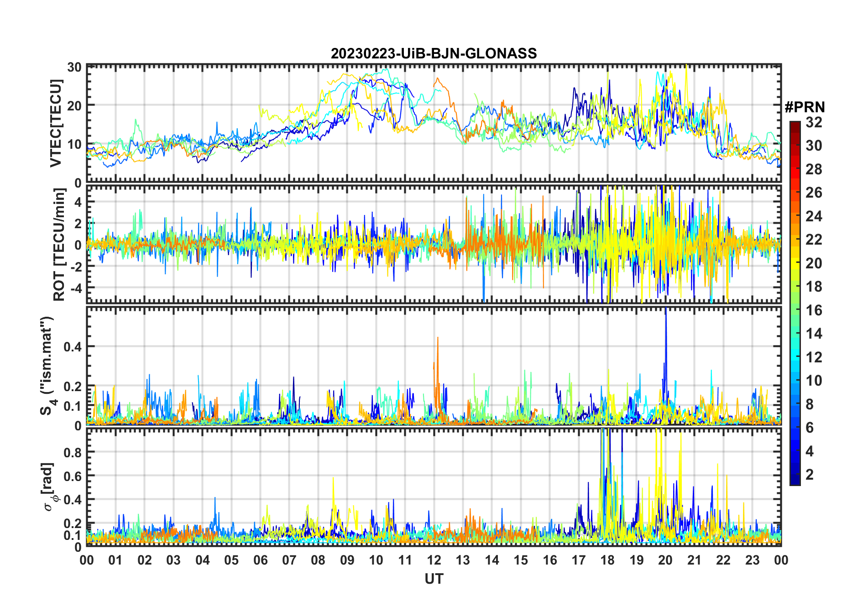Click the PRN colorbar tick 20

(x=814, y=263)
